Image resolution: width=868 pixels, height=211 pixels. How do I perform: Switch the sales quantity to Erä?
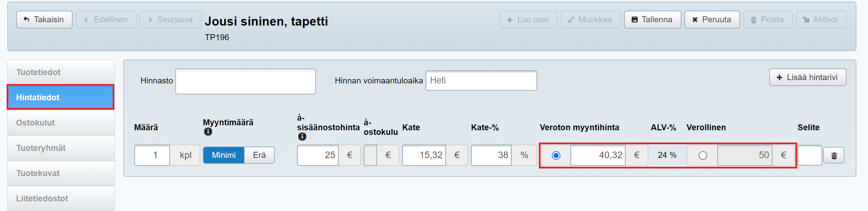(x=259, y=155)
